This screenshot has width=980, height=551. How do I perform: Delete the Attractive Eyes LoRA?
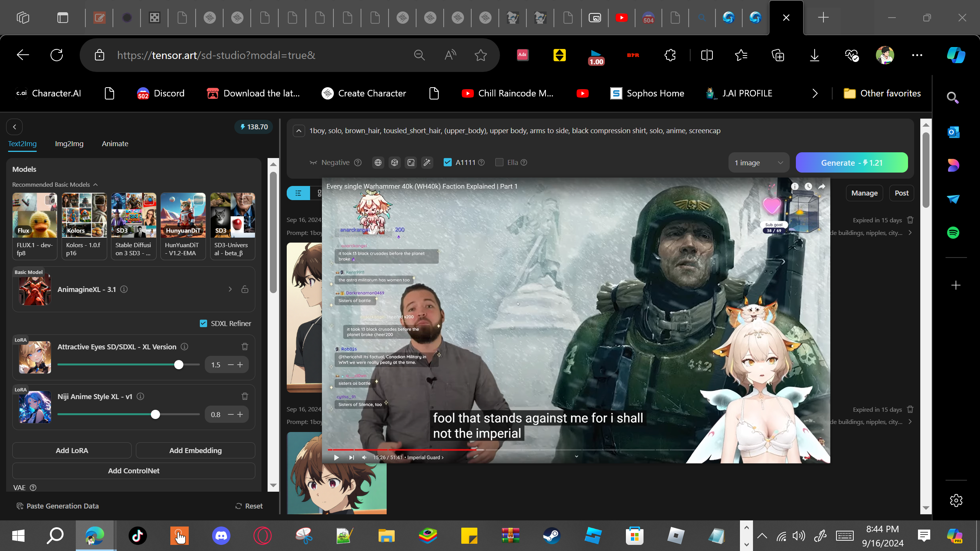tap(245, 347)
